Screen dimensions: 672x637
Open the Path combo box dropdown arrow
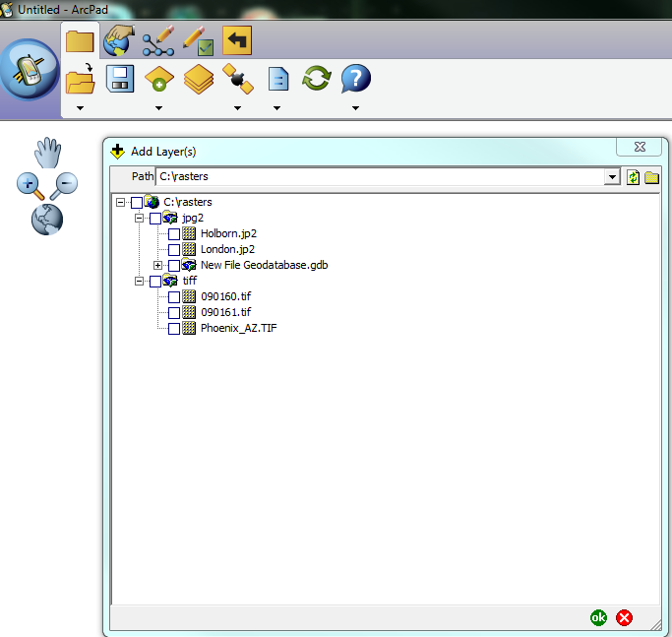(x=612, y=177)
